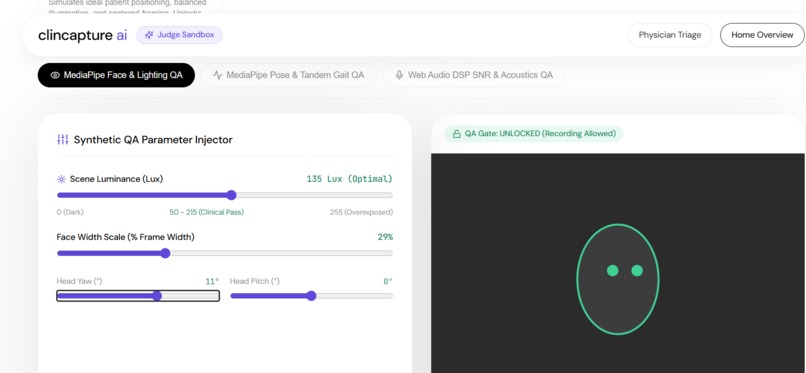Click the left eye dot in the preview
This screenshot has width=806, height=373.
coord(612,270)
